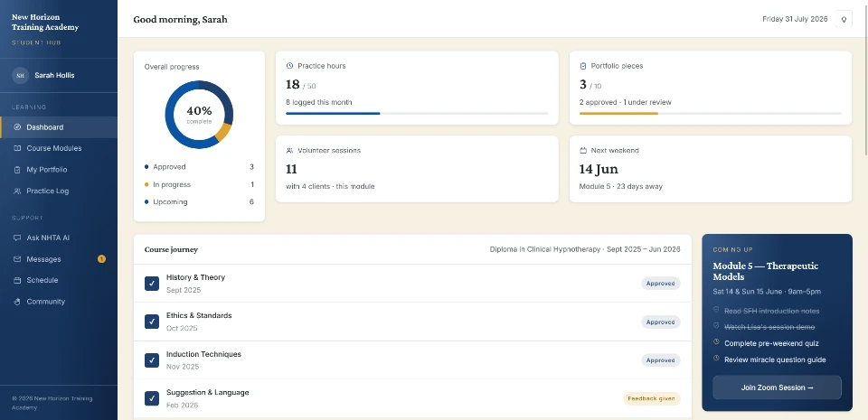This screenshot has width=868, height=420.
Task: Click the Ask NHTA AI chat icon
Action: [17, 238]
